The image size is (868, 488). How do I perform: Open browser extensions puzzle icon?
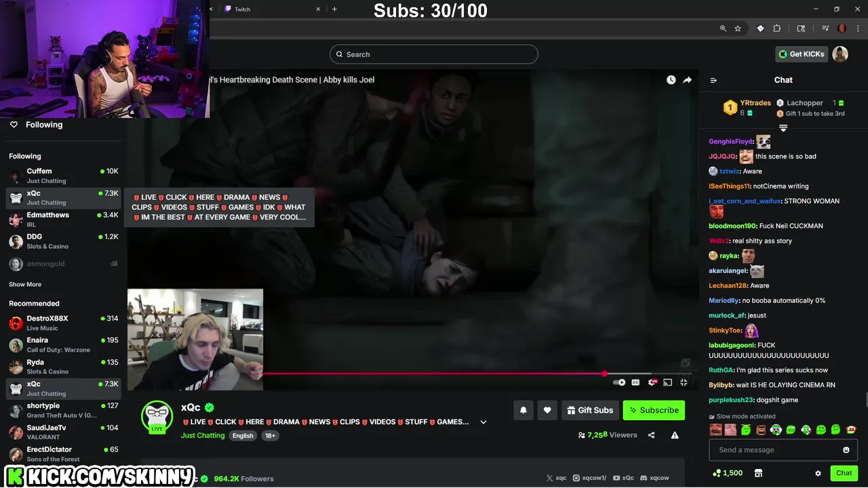point(777,28)
